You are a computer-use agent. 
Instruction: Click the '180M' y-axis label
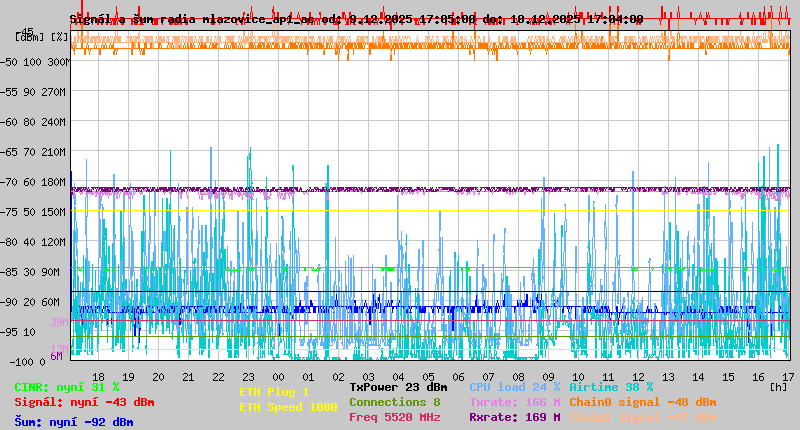54,182
